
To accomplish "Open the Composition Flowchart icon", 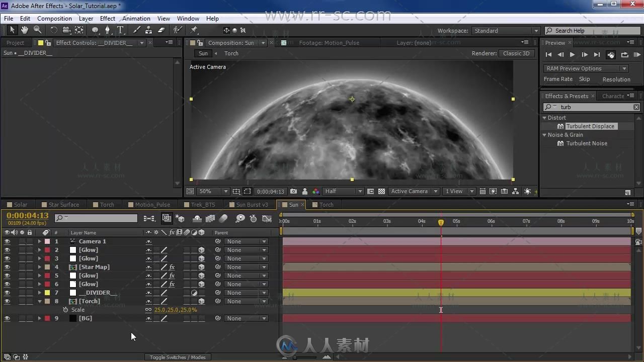I will [515, 191].
